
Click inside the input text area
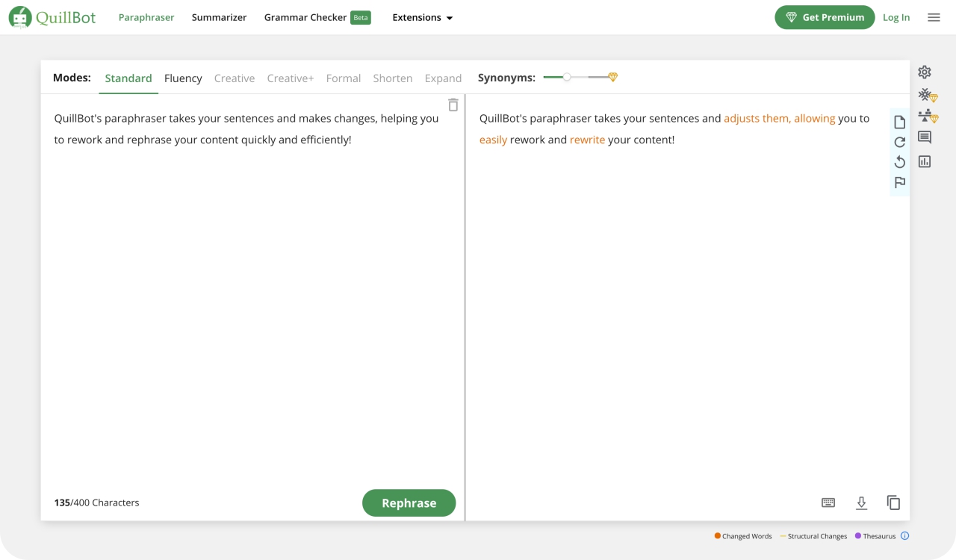pyautogui.click(x=252, y=291)
